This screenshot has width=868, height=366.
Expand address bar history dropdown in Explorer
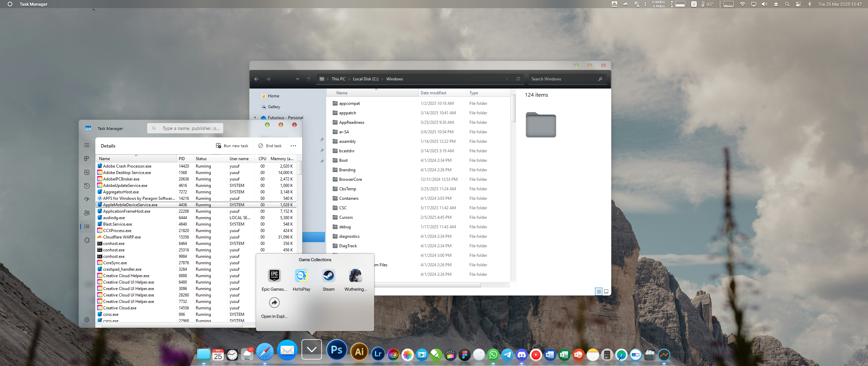pyautogui.click(x=507, y=79)
